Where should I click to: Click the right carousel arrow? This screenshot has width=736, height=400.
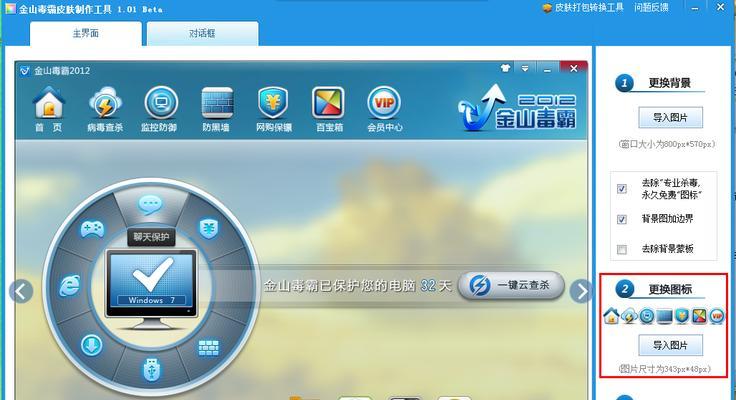tap(582, 292)
